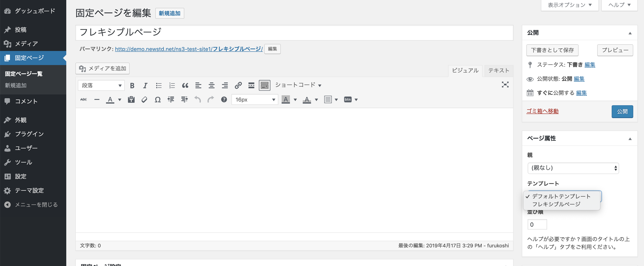Click the keyboard shortcuts help icon
644x266 pixels.
[x=224, y=100]
